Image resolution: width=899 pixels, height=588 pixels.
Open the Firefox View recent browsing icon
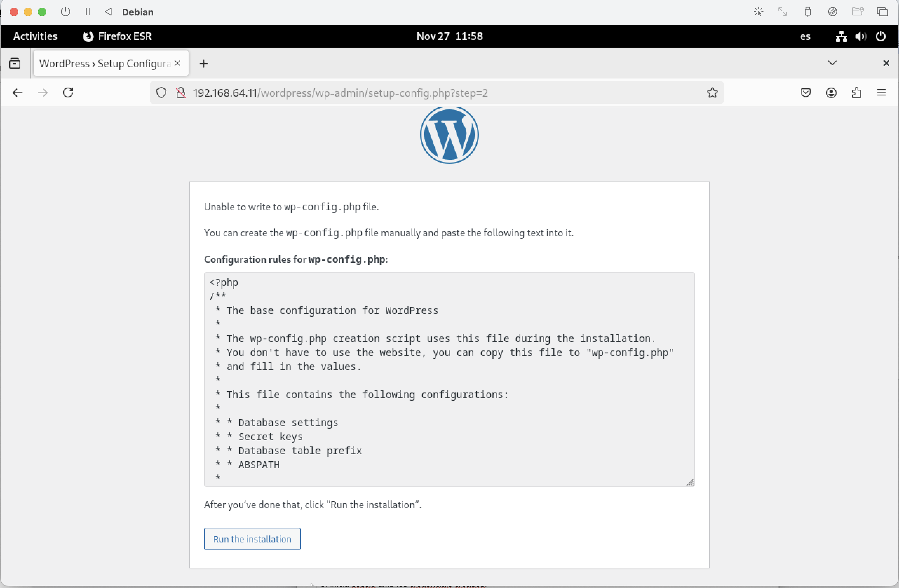[15, 63]
